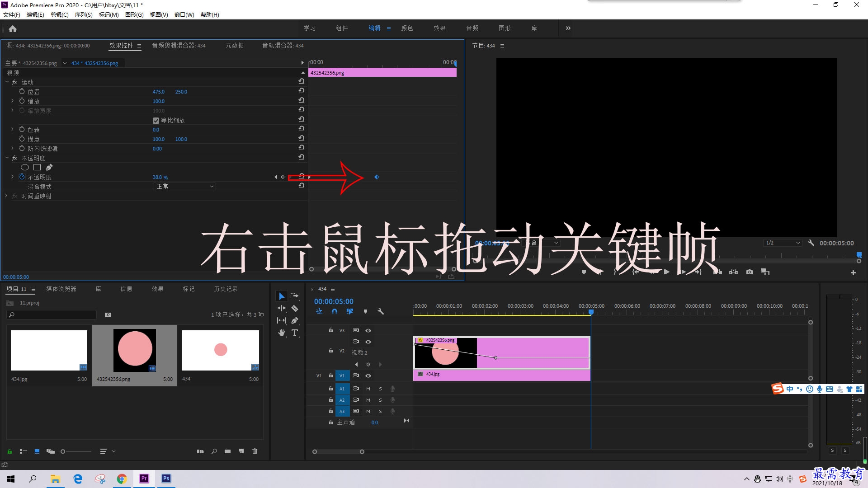Collapse the 运动 motion effect group
The height and width of the screenshot is (488, 868).
tap(7, 82)
